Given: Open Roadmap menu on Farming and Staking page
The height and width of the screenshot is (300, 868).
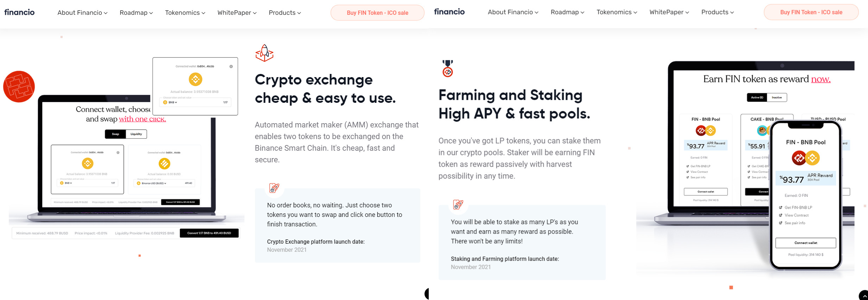Looking at the screenshot, I should click(x=567, y=12).
